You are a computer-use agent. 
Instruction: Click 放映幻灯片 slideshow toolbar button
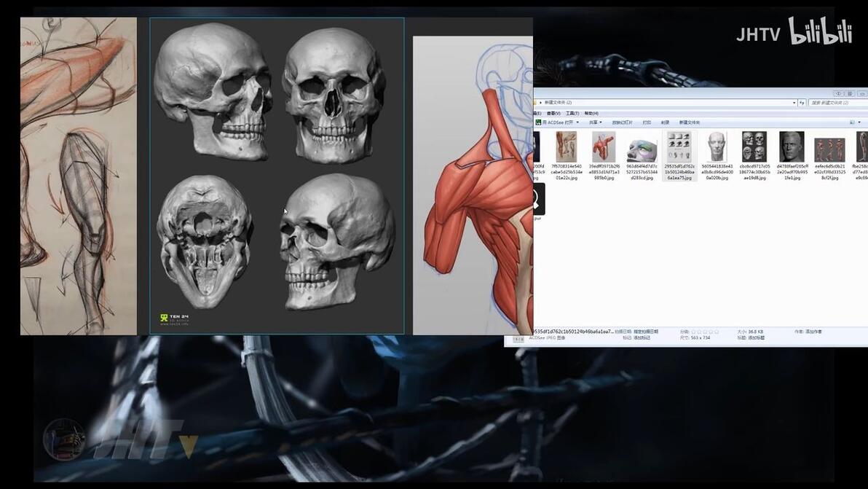[x=622, y=122]
